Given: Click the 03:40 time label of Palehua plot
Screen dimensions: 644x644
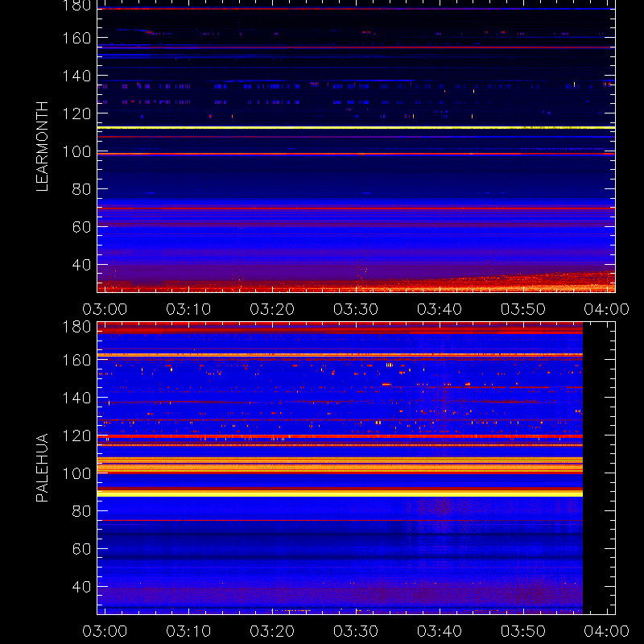Looking at the screenshot, I should coord(440,631).
